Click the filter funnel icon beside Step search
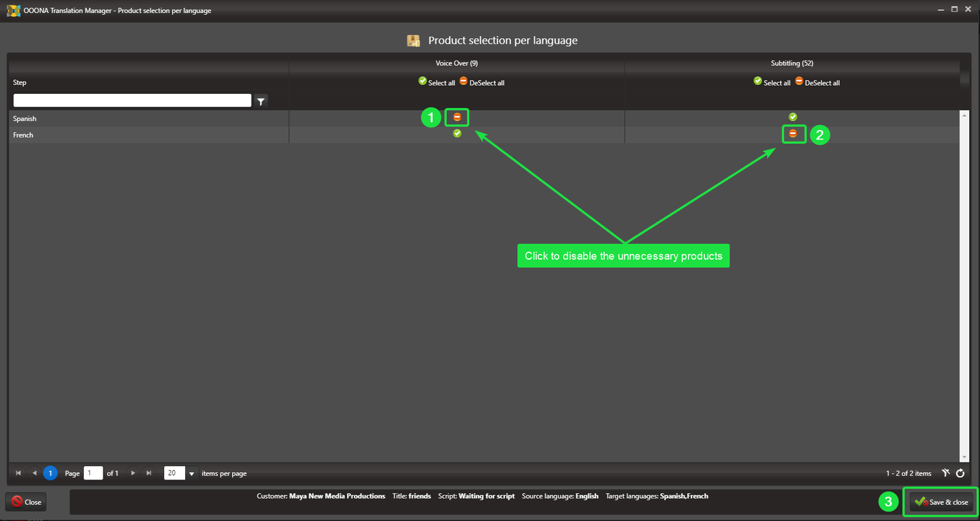 tap(261, 101)
